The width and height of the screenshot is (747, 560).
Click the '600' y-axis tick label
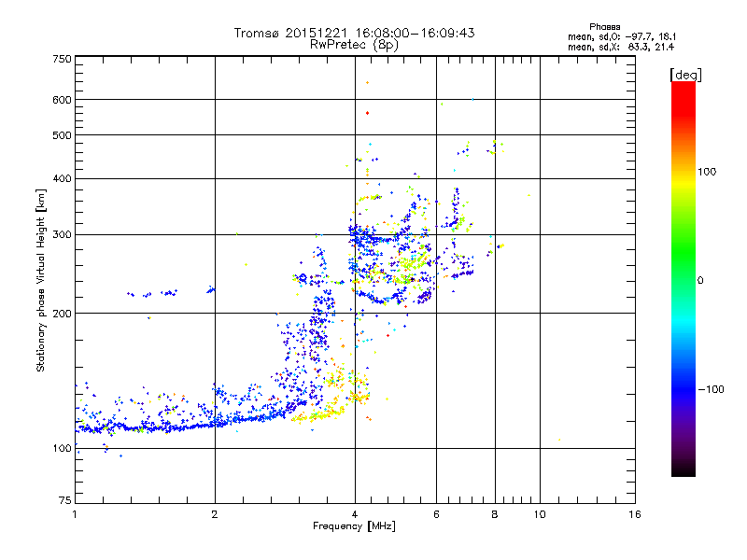[62, 100]
